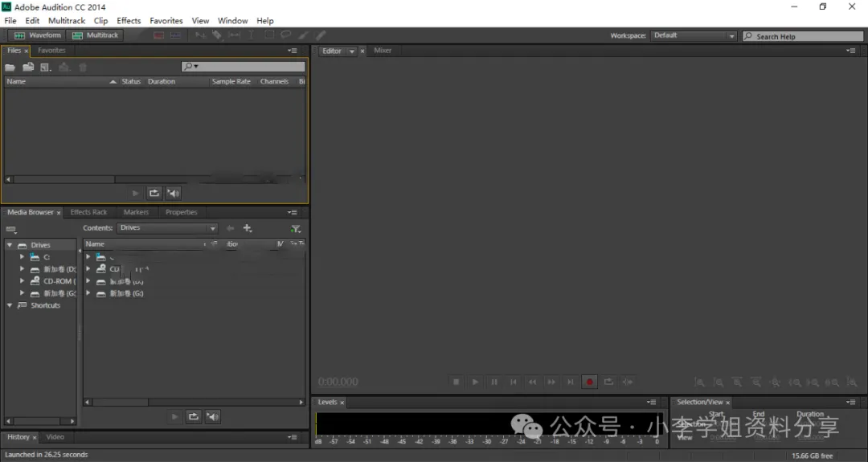Toggle Auto-Play in Files panel

(x=174, y=193)
